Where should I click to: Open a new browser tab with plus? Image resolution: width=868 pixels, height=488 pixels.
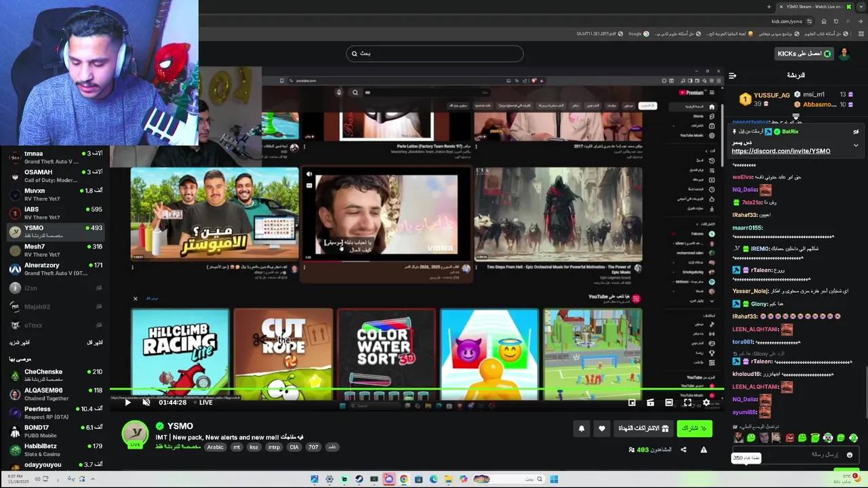pyautogui.click(x=768, y=7)
